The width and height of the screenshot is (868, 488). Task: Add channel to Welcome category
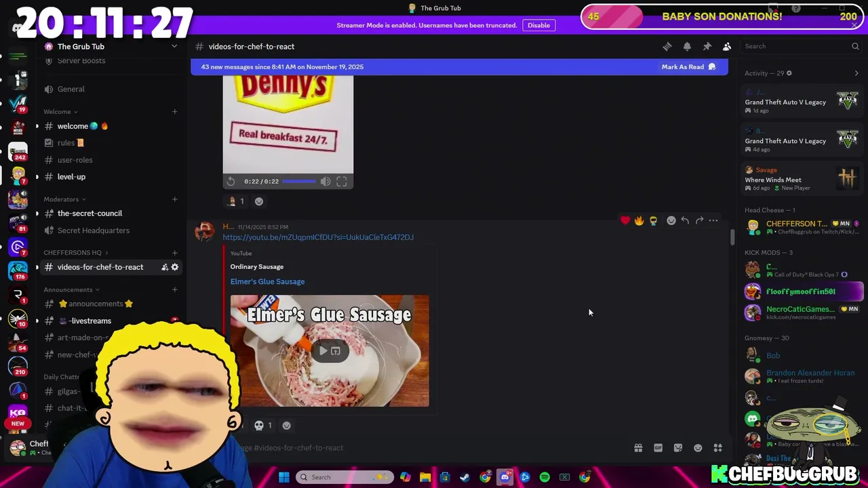tap(174, 112)
